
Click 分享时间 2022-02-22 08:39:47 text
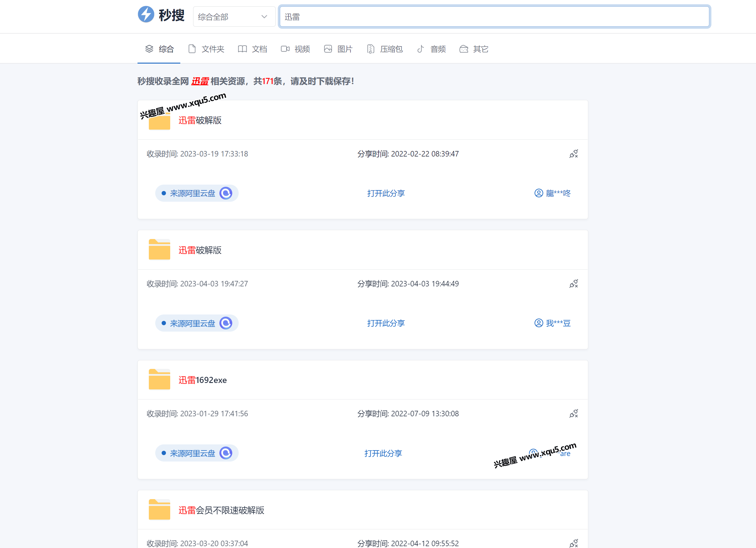(x=408, y=154)
